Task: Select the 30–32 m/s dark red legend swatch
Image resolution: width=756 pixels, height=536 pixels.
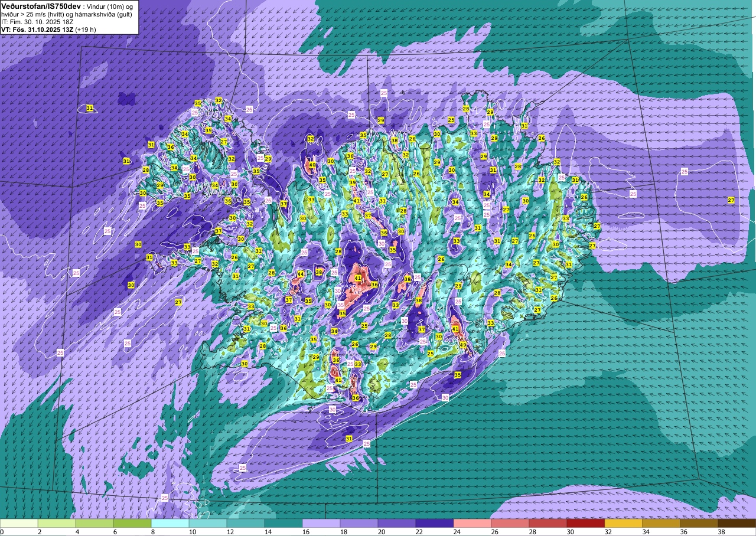Action: tap(586, 523)
